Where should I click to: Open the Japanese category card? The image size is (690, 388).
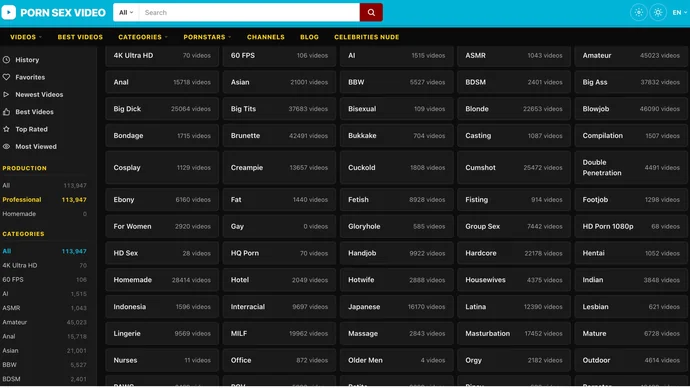tap(396, 307)
